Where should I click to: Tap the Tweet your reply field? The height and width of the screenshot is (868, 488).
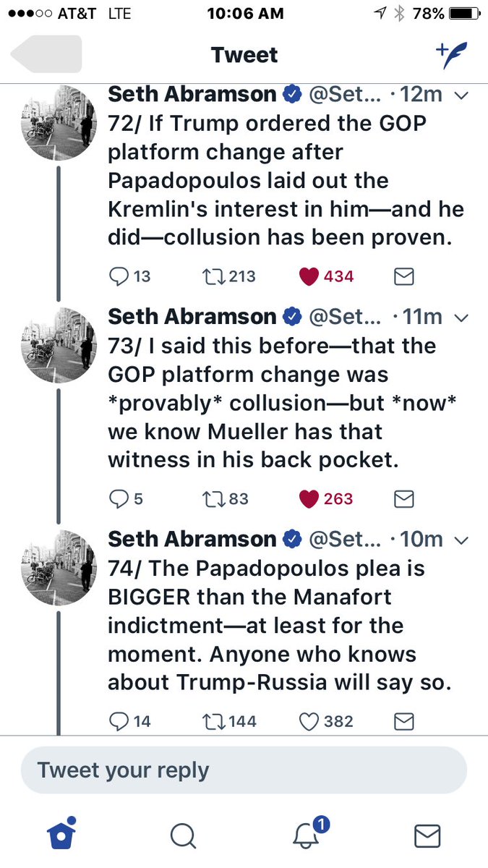click(x=244, y=770)
